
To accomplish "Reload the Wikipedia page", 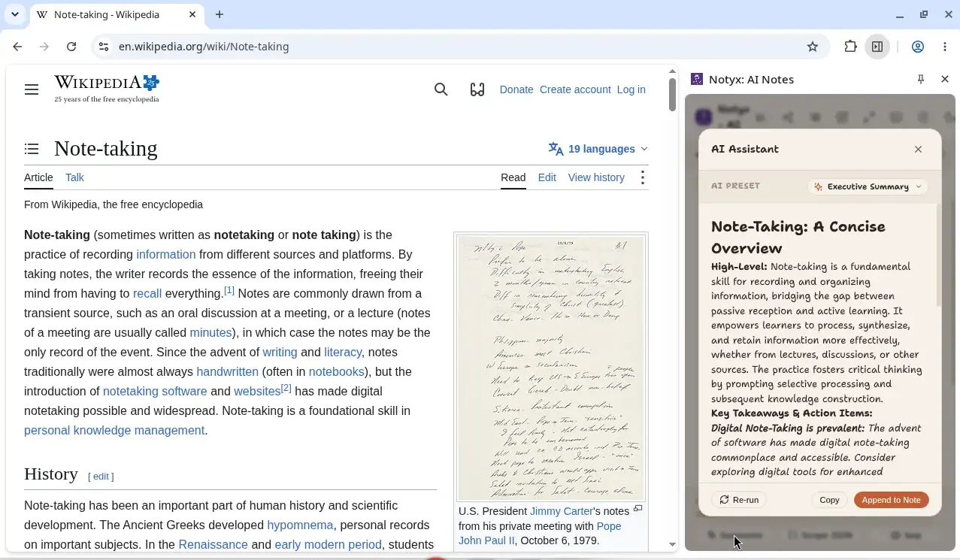I will [71, 47].
